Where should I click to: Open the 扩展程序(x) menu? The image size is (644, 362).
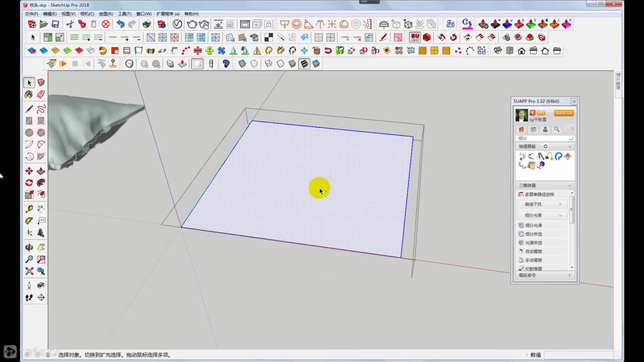point(168,14)
